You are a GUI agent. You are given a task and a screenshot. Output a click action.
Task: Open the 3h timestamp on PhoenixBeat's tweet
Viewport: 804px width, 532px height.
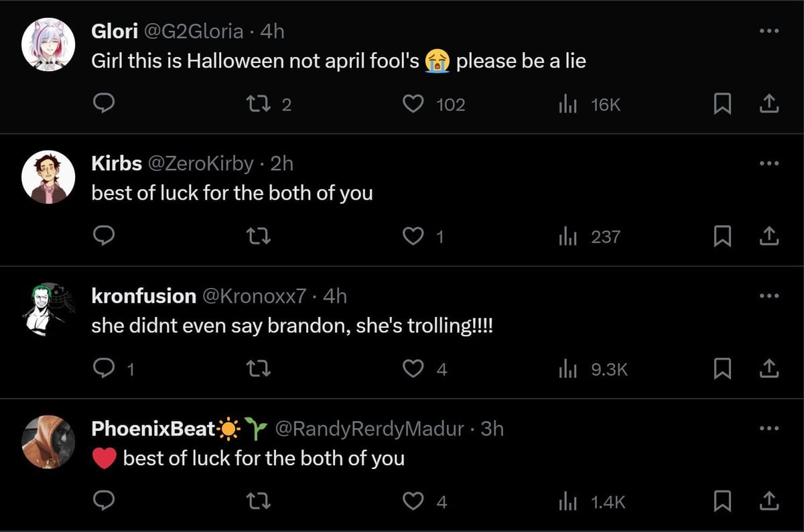pyautogui.click(x=492, y=429)
